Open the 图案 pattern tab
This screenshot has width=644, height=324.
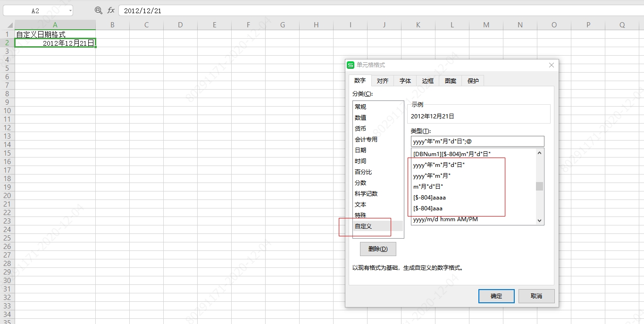pyautogui.click(x=450, y=80)
